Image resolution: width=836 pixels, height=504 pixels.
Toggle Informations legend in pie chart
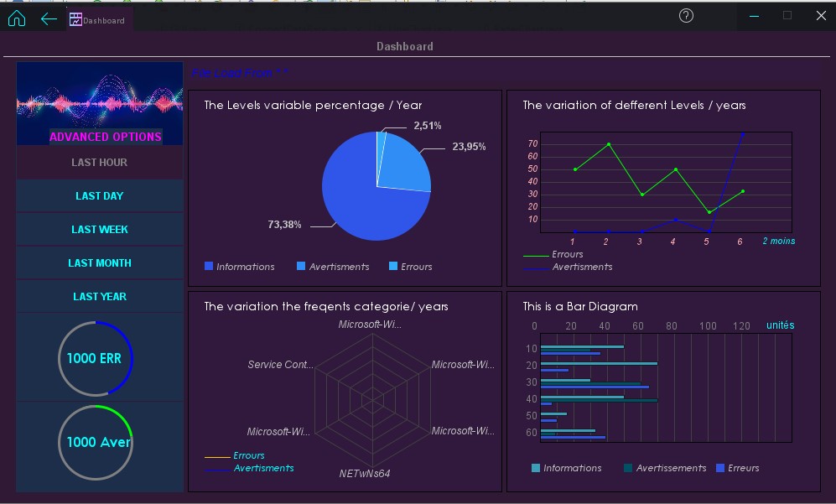pyautogui.click(x=239, y=266)
